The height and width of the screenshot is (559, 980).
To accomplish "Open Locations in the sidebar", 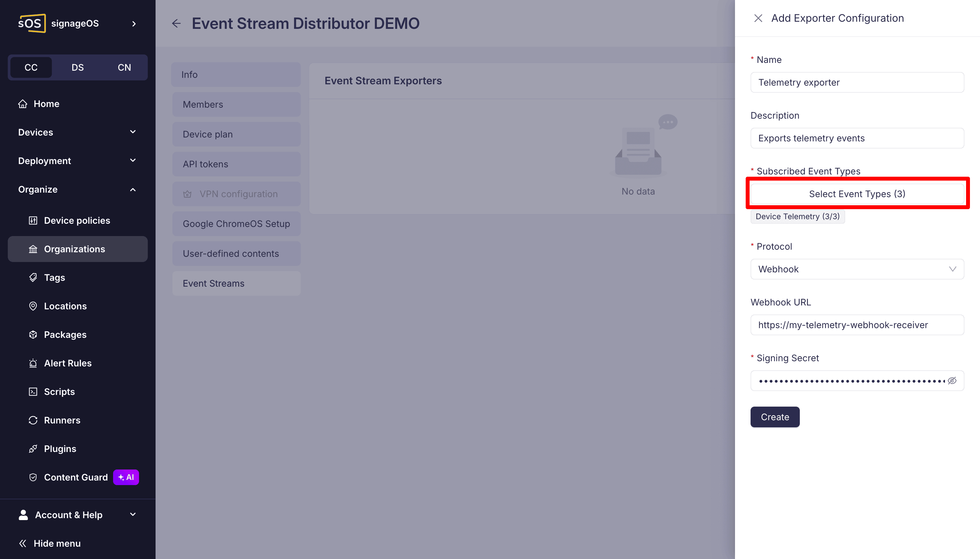I will coord(77,306).
